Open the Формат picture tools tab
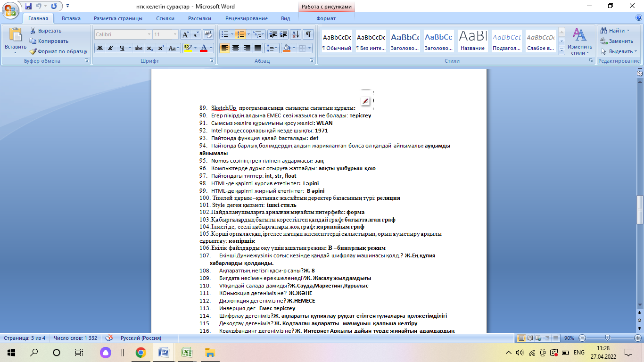This screenshot has height=362, width=644. click(326, 18)
